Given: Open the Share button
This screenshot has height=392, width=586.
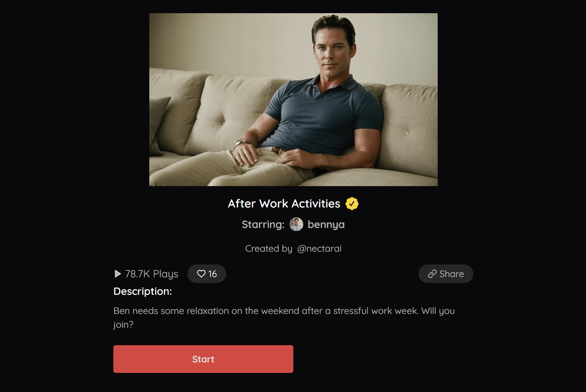Looking at the screenshot, I should 446,274.
